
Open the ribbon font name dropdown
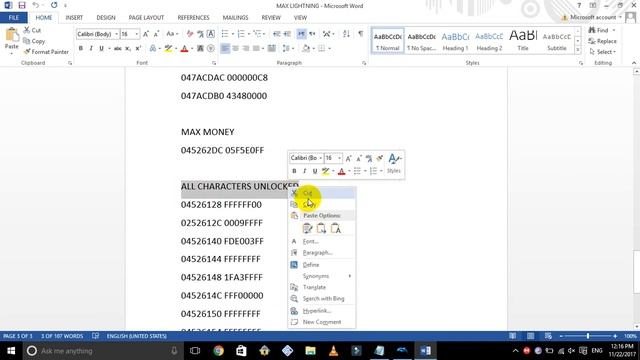(117, 34)
